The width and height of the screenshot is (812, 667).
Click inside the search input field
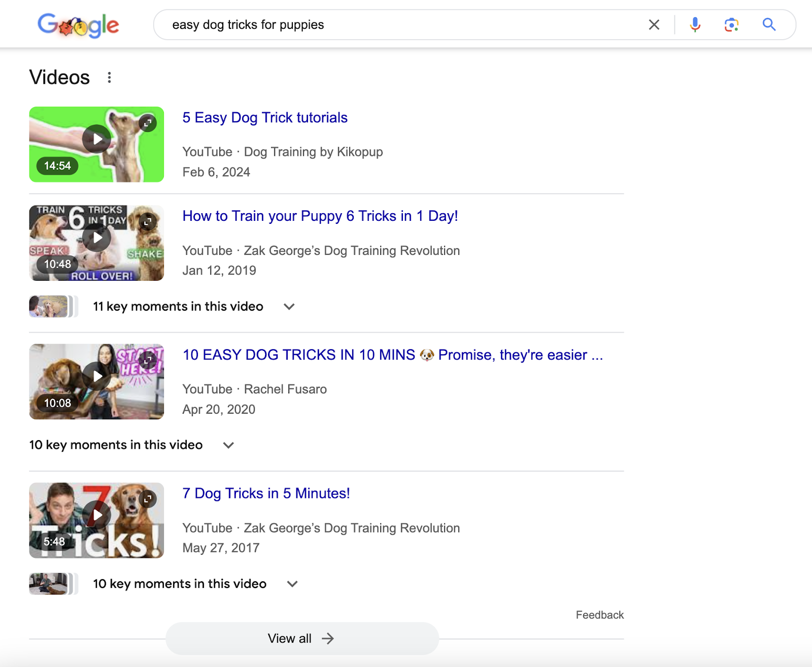click(x=355, y=24)
